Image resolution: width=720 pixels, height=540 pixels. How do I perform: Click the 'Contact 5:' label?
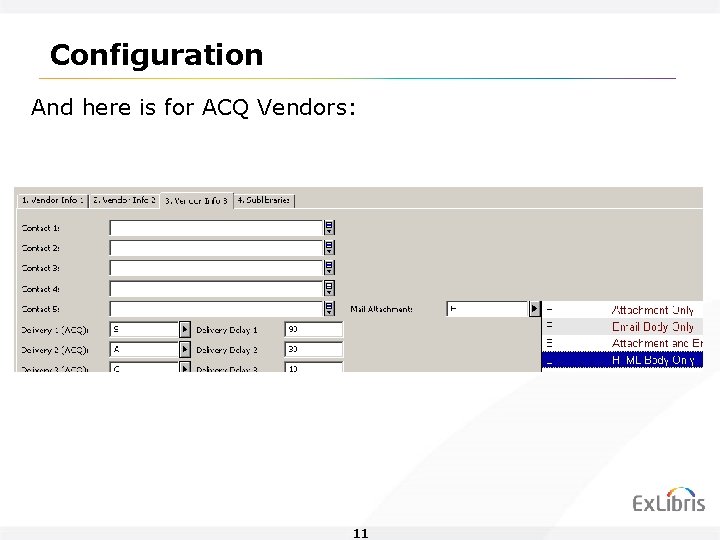point(40,309)
